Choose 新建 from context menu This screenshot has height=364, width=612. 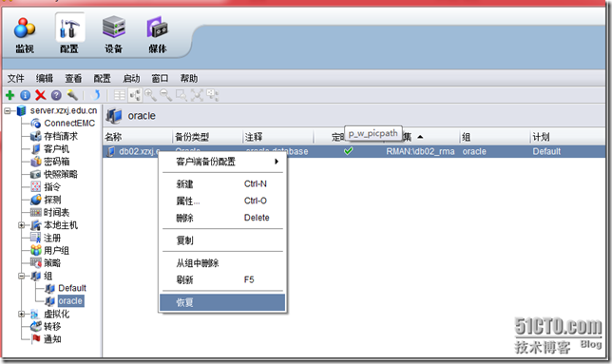click(x=222, y=184)
